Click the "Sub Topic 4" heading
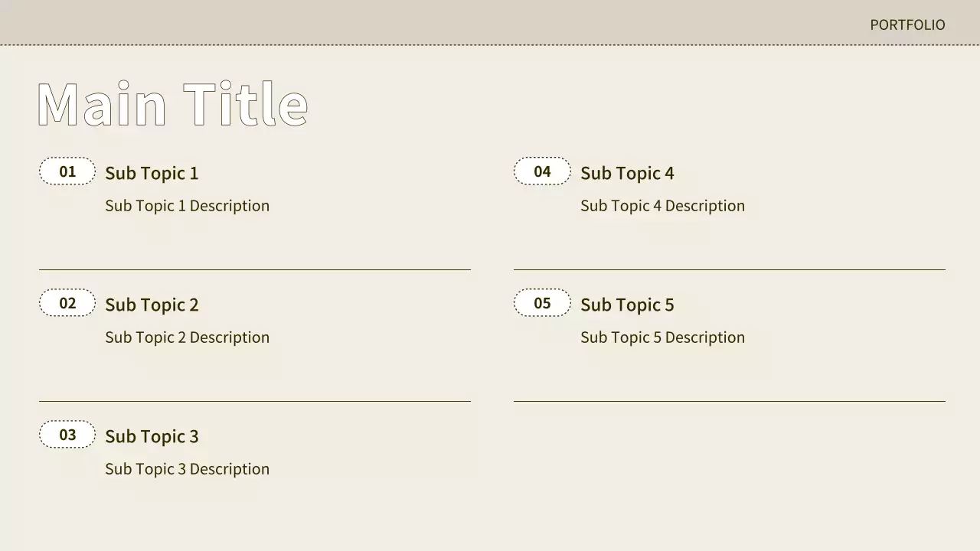This screenshot has width=980, height=551. pyautogui.click(x=627, y=174)
